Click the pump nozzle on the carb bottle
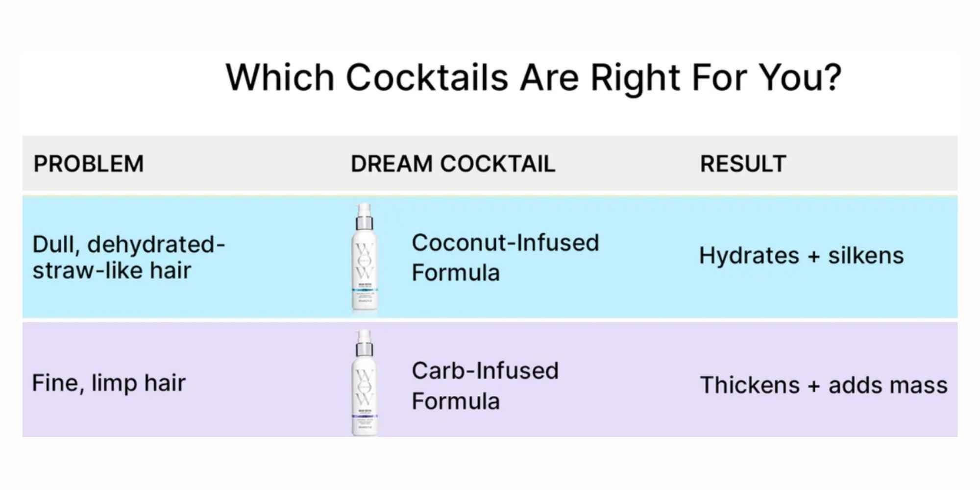 coord(363,335)
